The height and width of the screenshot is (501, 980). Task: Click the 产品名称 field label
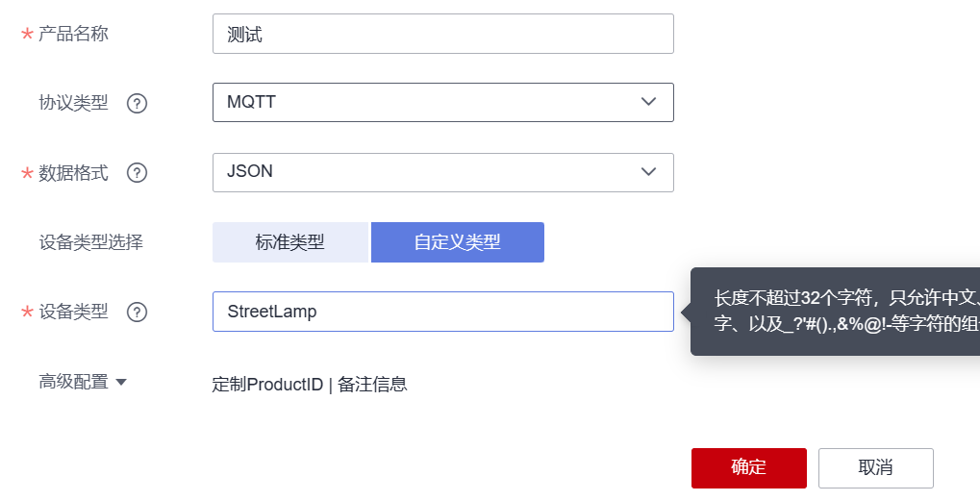click(73, 35)
